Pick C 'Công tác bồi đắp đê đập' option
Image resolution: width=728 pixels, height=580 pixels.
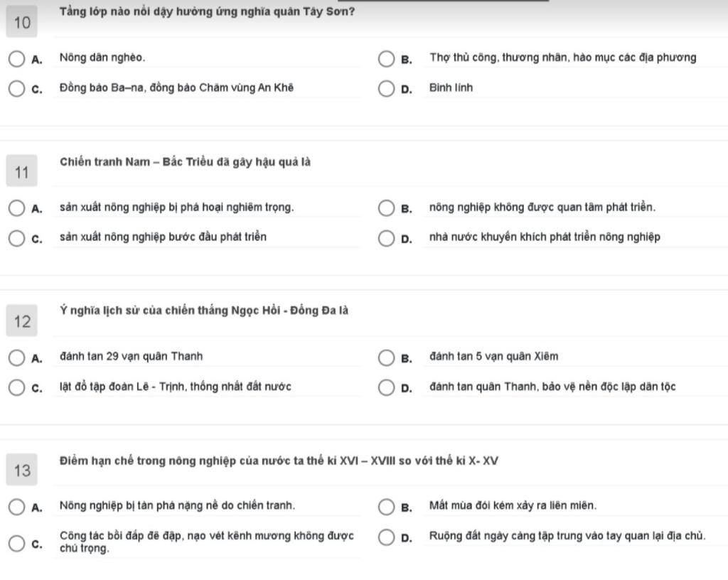[17, 543]
